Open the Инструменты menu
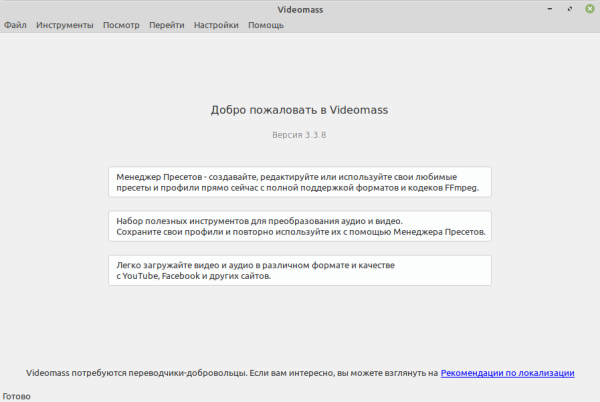The height and width of the screenshot is (402, 600). coord(64,25)
